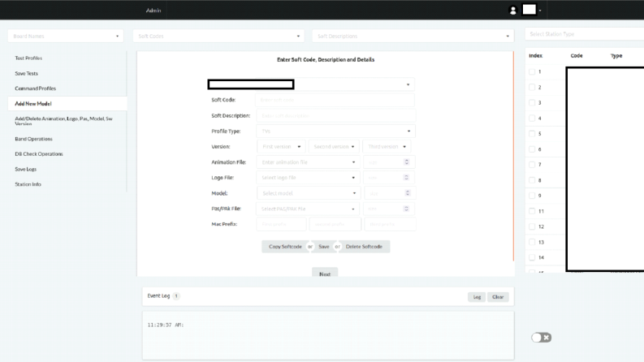Open the Soft Codes dropdown

(218, 36)
